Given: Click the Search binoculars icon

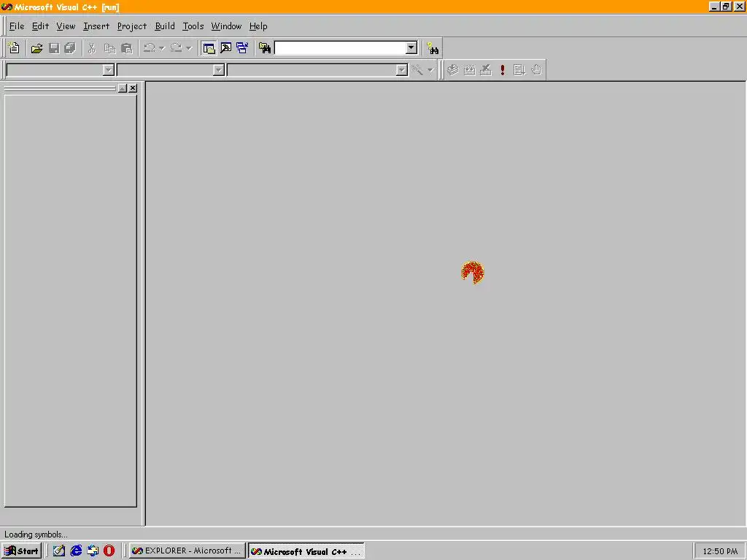Looking at the screenshot, I should pos(433,48).
